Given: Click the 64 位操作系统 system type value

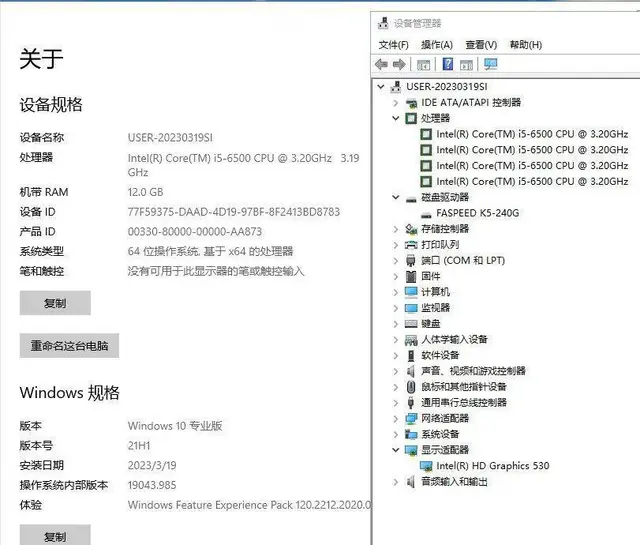Looking at the screenshot, I should pos(210,251).
